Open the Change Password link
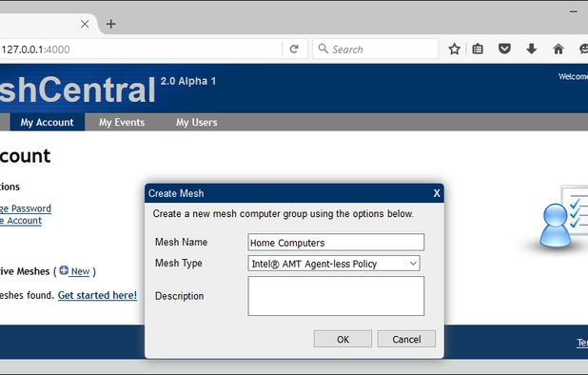This screenshot has width=588, height=375. [26, 208]
